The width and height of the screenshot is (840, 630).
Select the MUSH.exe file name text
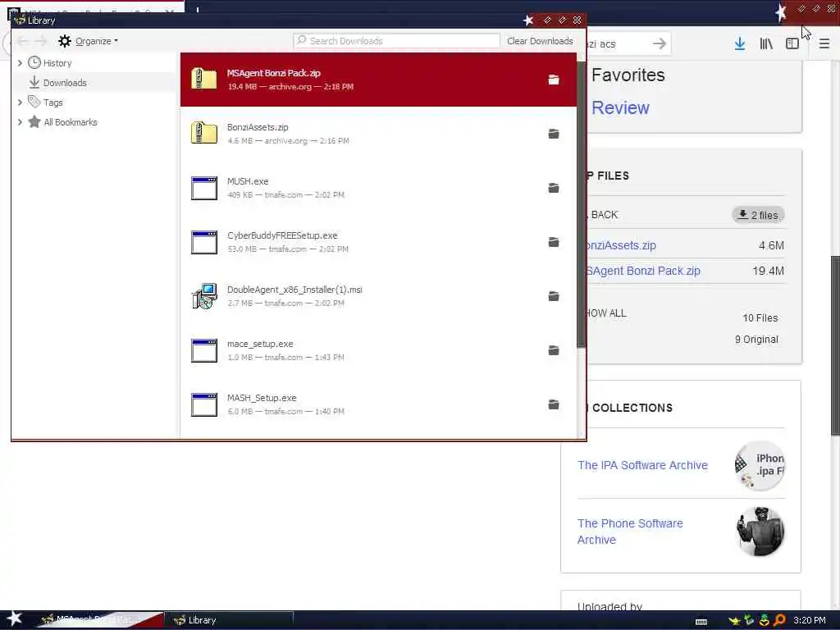(248, 181)
